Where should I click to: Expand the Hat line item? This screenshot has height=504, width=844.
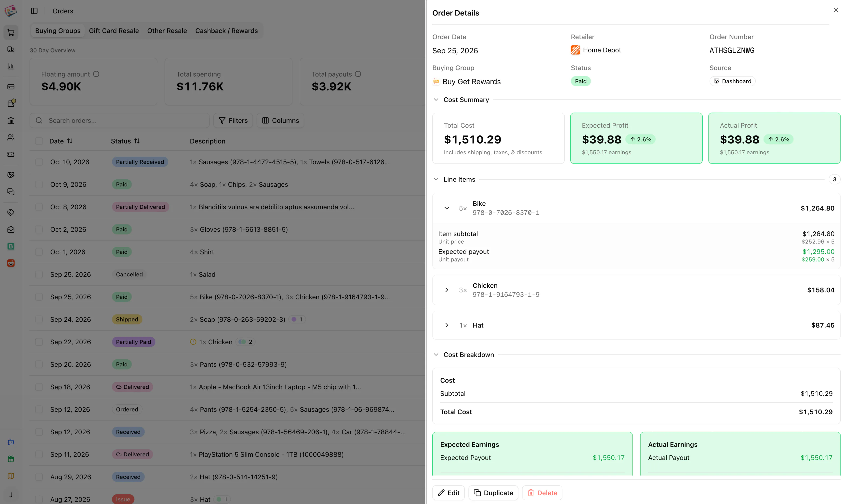click(447, 325)
